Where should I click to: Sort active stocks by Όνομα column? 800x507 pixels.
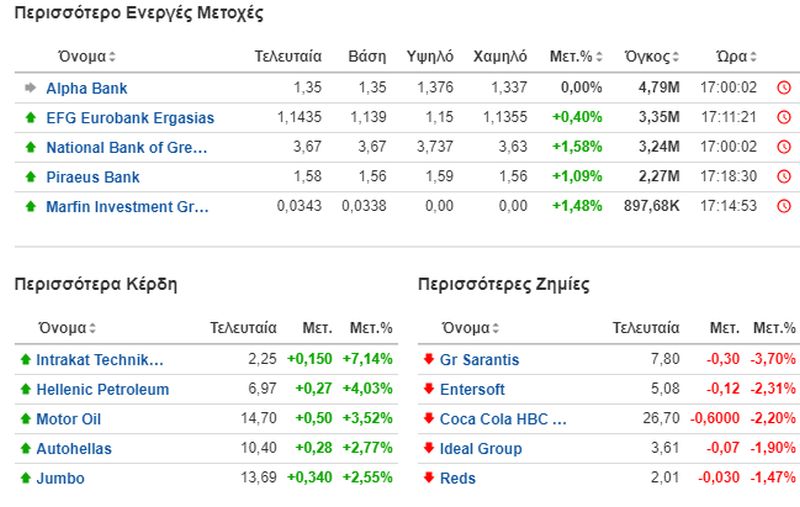pos(87,57)
